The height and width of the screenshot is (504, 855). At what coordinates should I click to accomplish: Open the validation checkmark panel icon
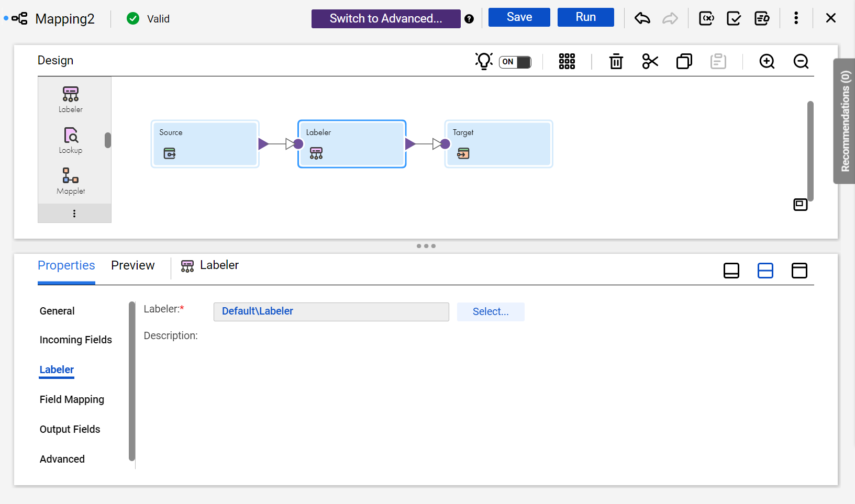click(734, 18)
